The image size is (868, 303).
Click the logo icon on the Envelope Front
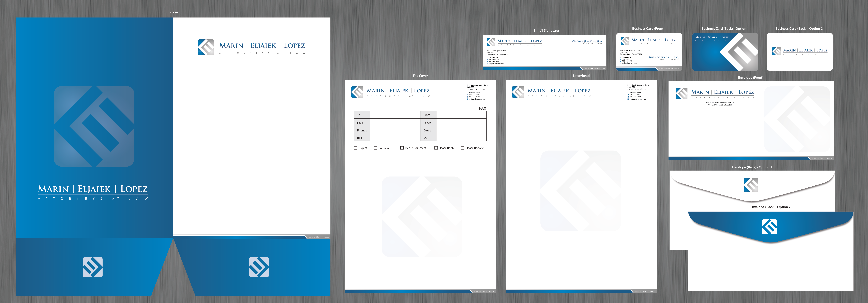click(682, 93)
